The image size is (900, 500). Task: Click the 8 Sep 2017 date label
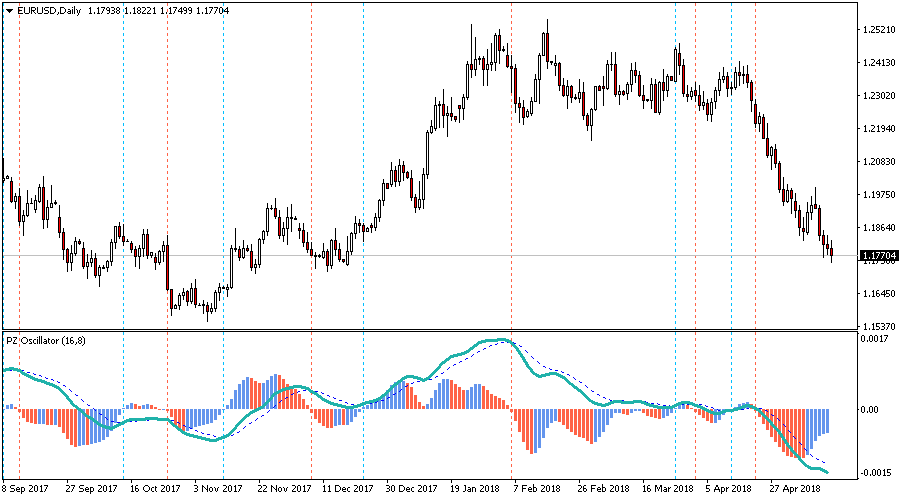point(26,489)
